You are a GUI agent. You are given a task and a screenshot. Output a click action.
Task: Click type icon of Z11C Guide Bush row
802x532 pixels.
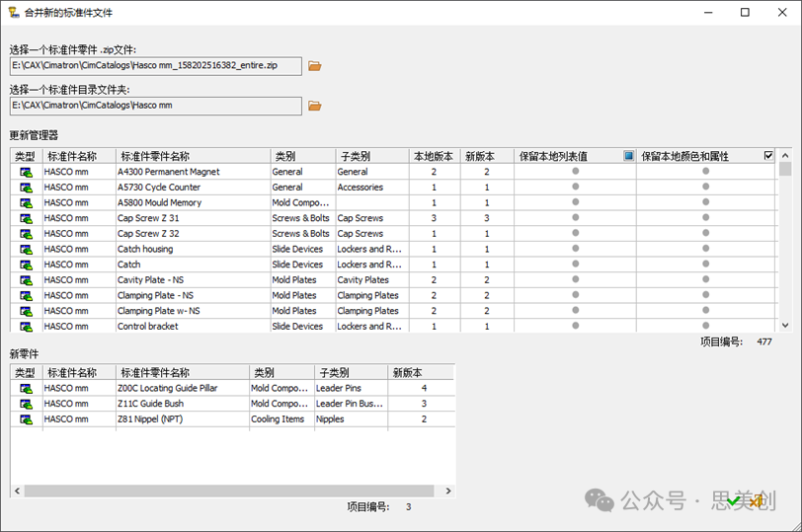click(26, 404)
